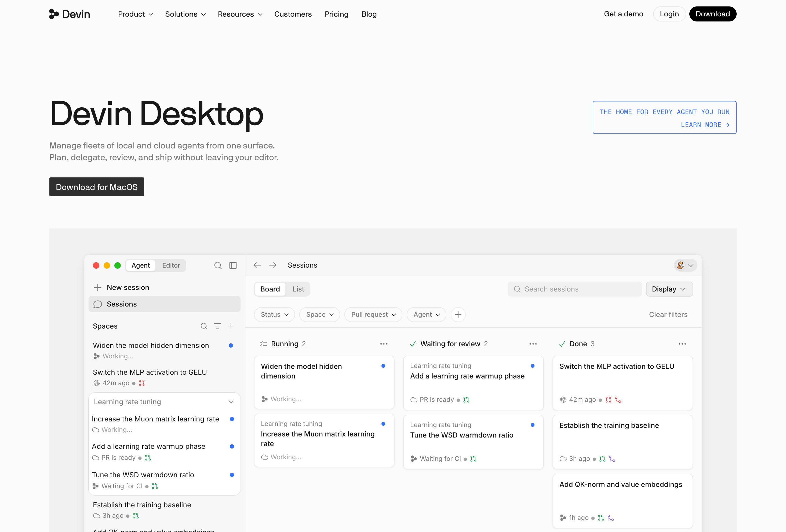Screen dimensions: 786x532
Task: Switch to Editor mode in the toggle
Action: click(x=171, y=265)
